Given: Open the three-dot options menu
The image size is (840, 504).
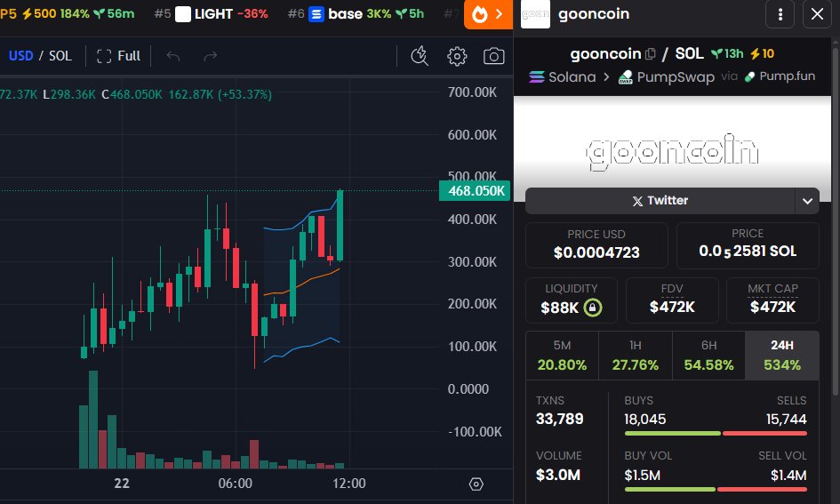Looking at the screenshot, I should (780, 14).
